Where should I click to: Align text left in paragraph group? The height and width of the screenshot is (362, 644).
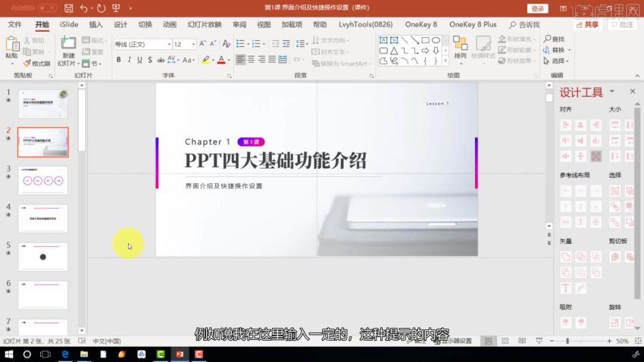[x=240, y=60]
